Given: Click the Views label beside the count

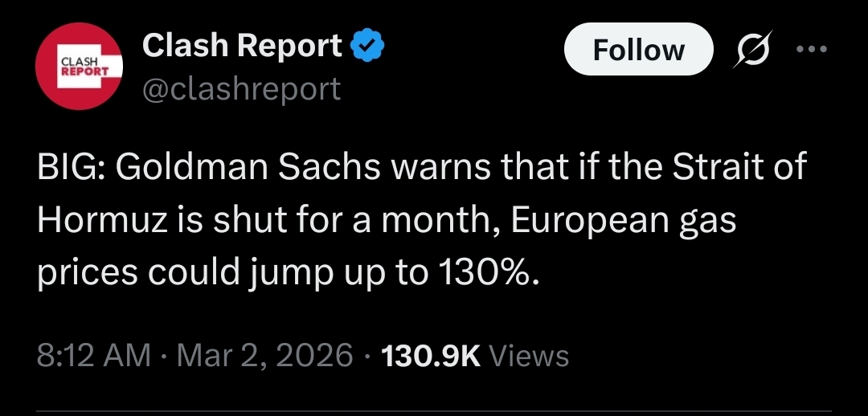Looking at the screenshot, I should pyautogui.click(x=529, y=355).
